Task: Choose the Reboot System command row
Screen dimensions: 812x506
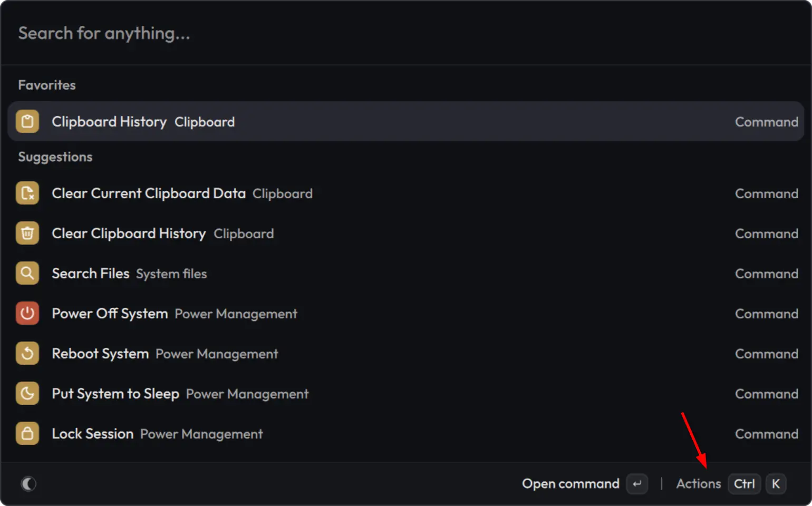Action: [406, 354]
